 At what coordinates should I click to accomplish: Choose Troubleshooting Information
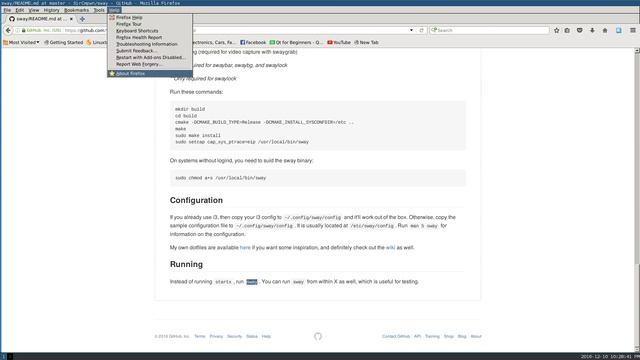(x=150, y=44)
